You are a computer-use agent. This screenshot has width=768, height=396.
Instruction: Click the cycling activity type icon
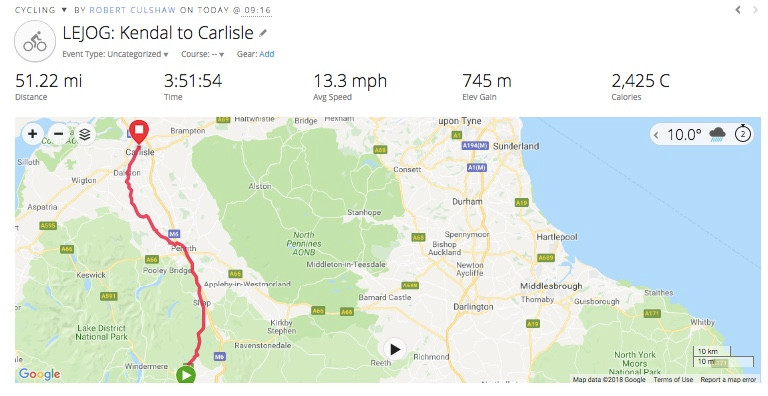pos(35,41)
